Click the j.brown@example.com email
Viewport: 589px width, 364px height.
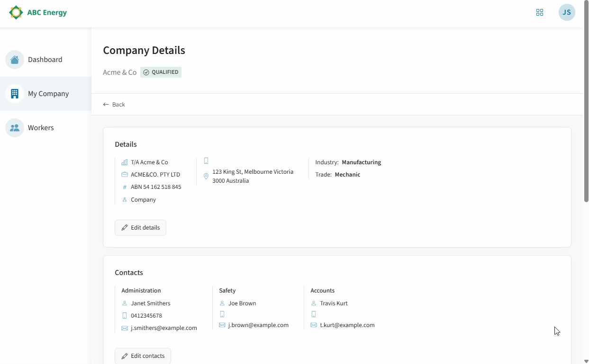click(259, 325)
